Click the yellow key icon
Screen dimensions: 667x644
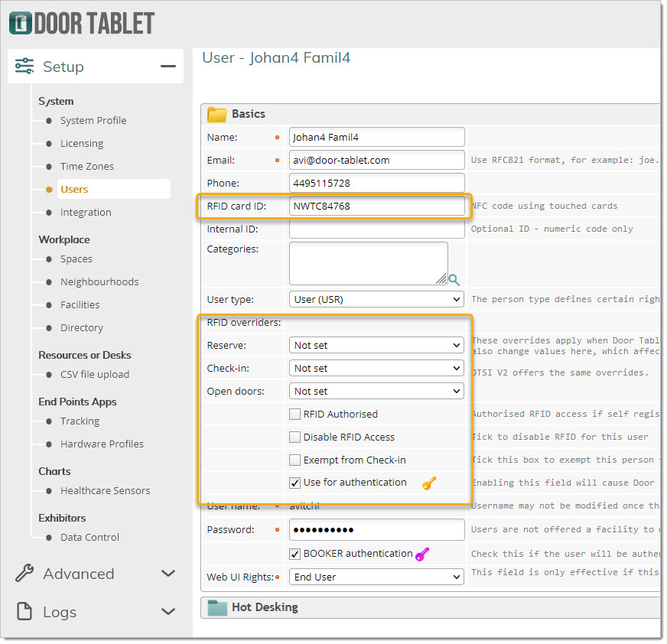(x=429, y=483)
